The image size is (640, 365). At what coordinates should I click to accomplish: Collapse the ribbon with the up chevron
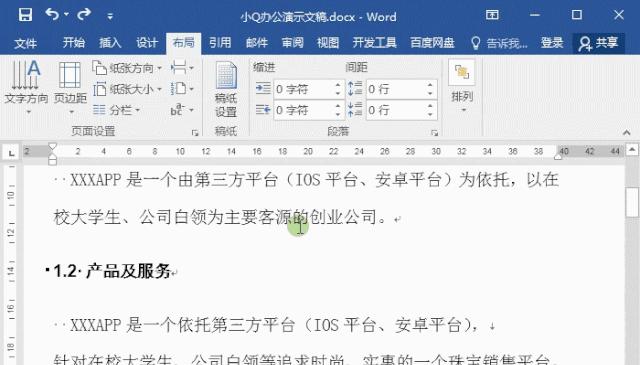click(x=627, y=132)
